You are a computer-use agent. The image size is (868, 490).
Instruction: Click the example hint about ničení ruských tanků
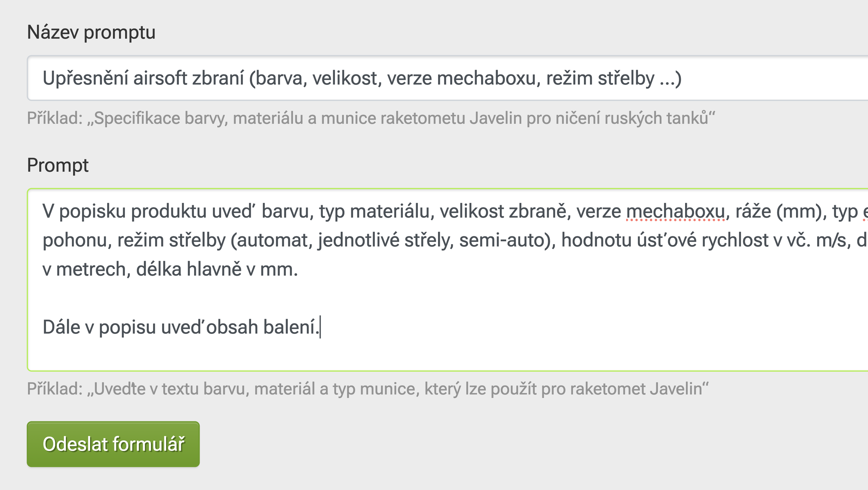point(371,118)
